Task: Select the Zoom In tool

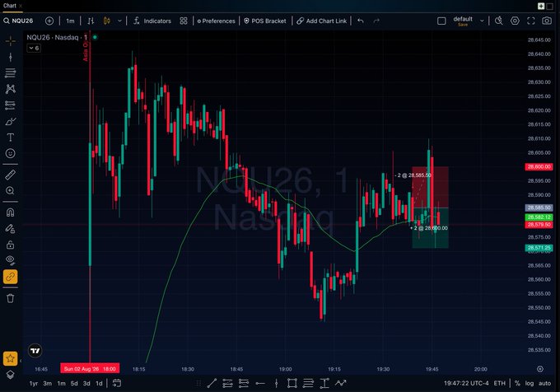Action: point(11,190)
